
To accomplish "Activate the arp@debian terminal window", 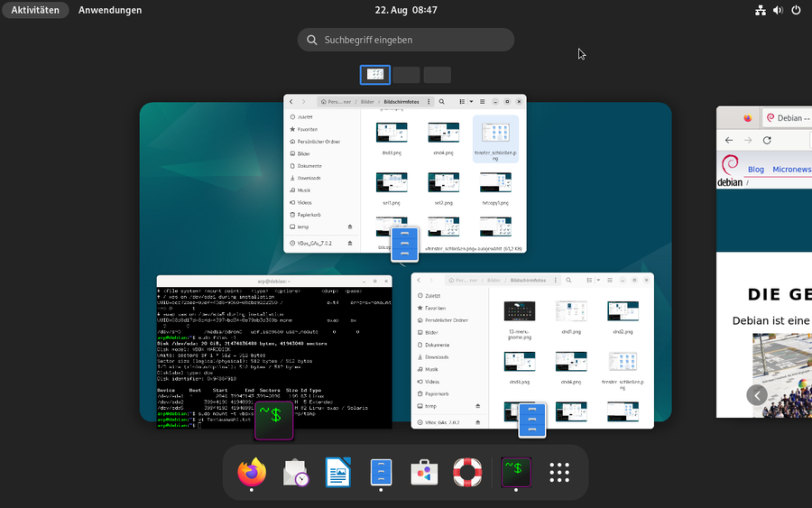I will 274,352.
